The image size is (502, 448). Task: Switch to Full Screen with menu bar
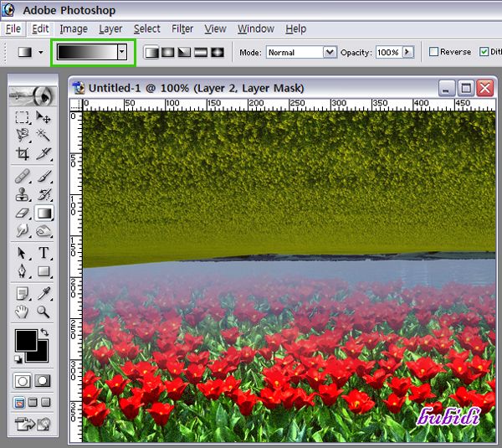point(33,403)
